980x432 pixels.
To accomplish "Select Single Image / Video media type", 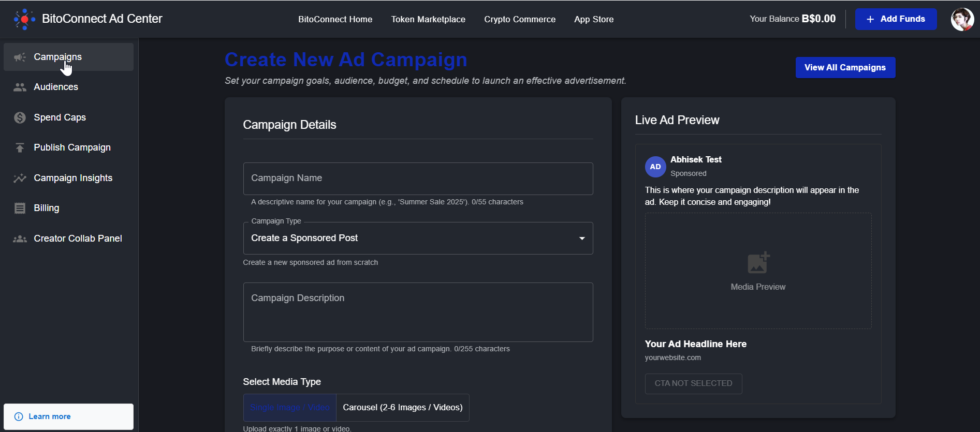I will 289,408.
